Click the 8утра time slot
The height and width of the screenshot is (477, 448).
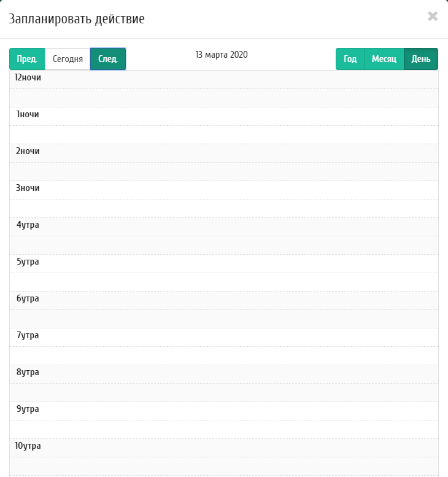224,374
